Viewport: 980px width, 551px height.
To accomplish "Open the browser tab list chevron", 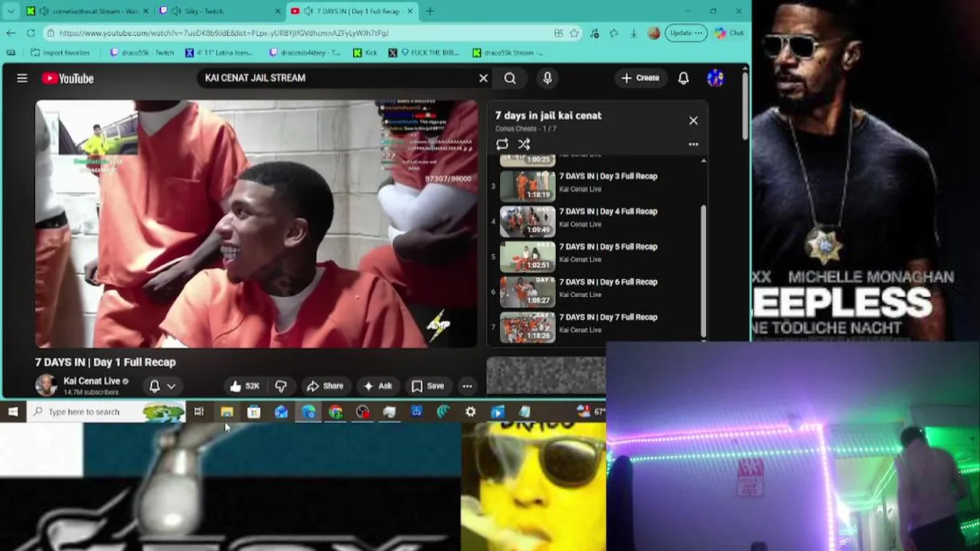I will point(11,11).
